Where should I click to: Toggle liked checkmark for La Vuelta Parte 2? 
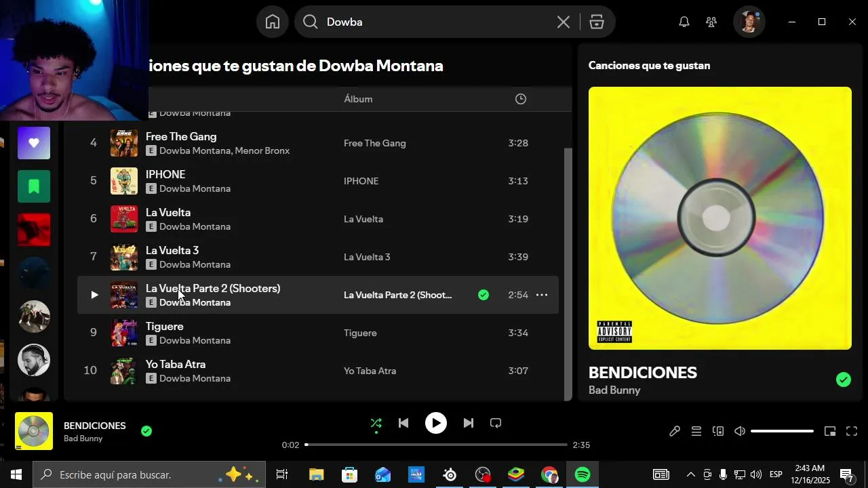[484, 295]
